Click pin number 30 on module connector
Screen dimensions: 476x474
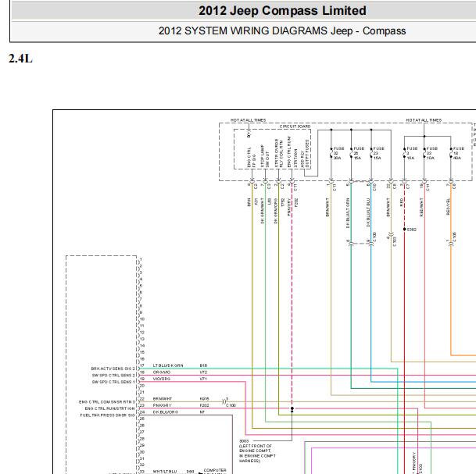(x=141, y=452)
